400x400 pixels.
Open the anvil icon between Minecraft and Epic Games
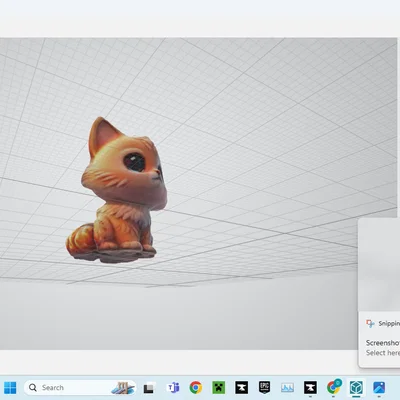pos(241,388)
